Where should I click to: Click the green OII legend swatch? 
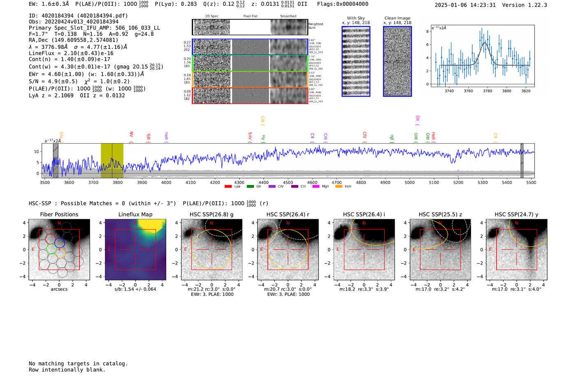pos(250,187)
